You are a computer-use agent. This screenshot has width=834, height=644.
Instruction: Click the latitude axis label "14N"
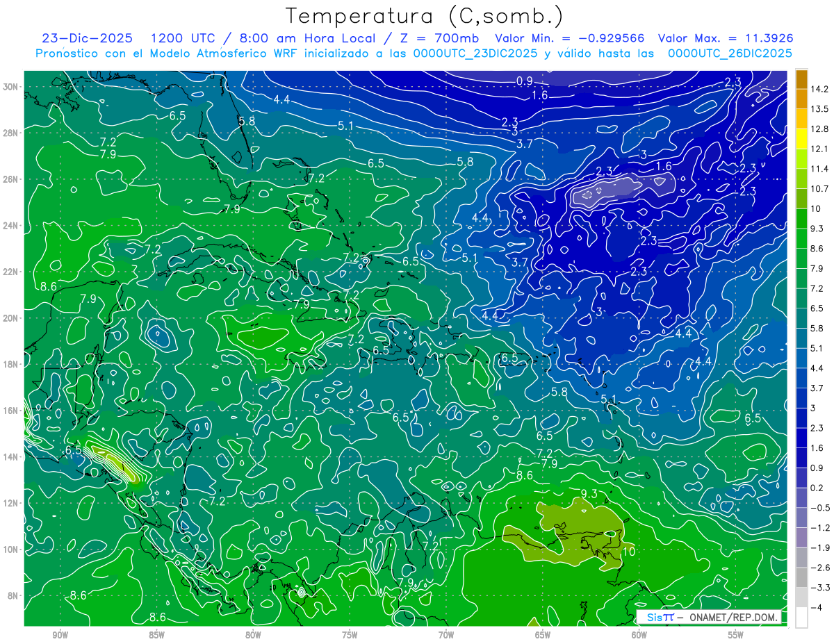click(x=12, y=457)
